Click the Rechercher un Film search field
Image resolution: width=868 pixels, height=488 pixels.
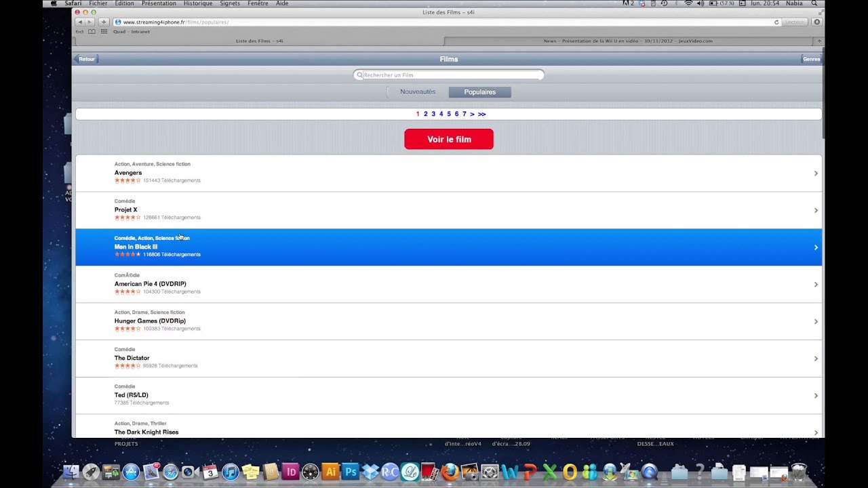coord(449,75)
